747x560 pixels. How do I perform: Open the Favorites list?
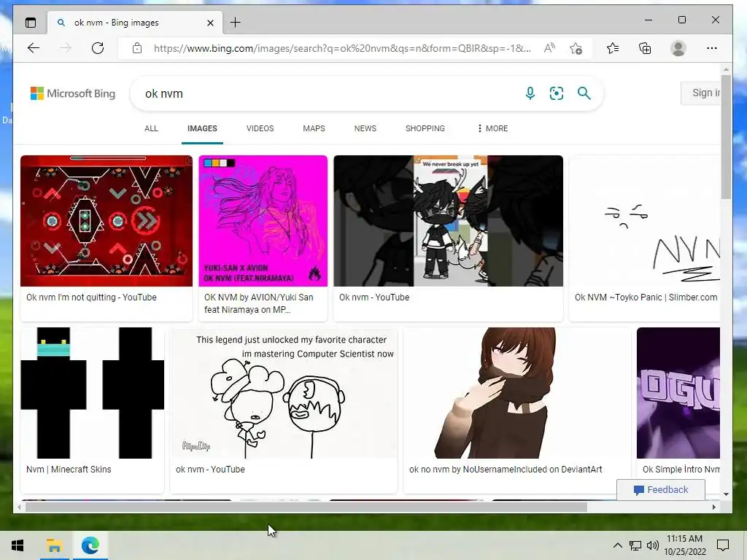(x=613, y=48)
